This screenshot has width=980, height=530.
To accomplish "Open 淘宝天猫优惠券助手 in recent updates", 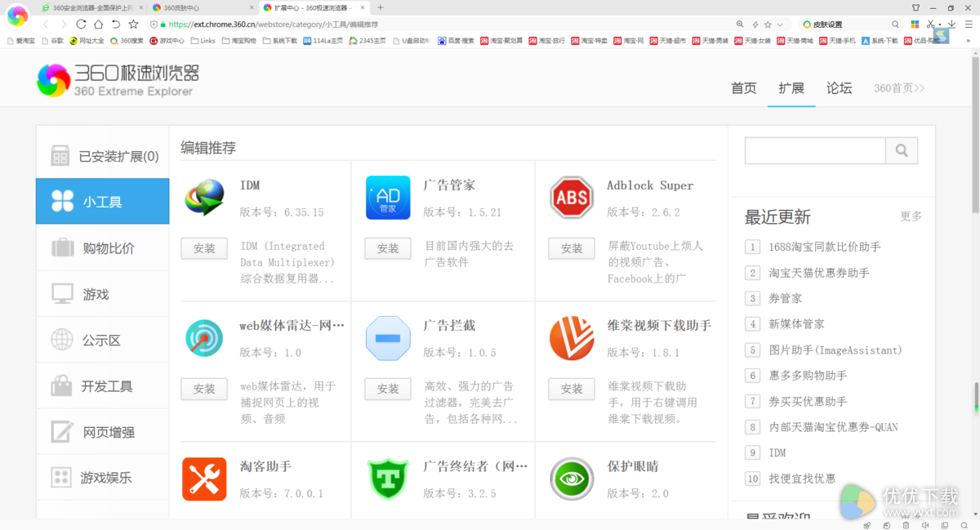I will (819, 273).
